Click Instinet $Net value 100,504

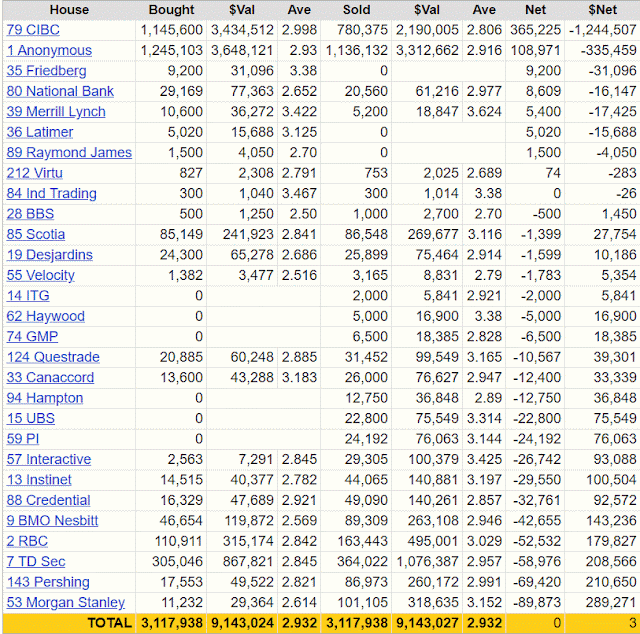(611, 479)
